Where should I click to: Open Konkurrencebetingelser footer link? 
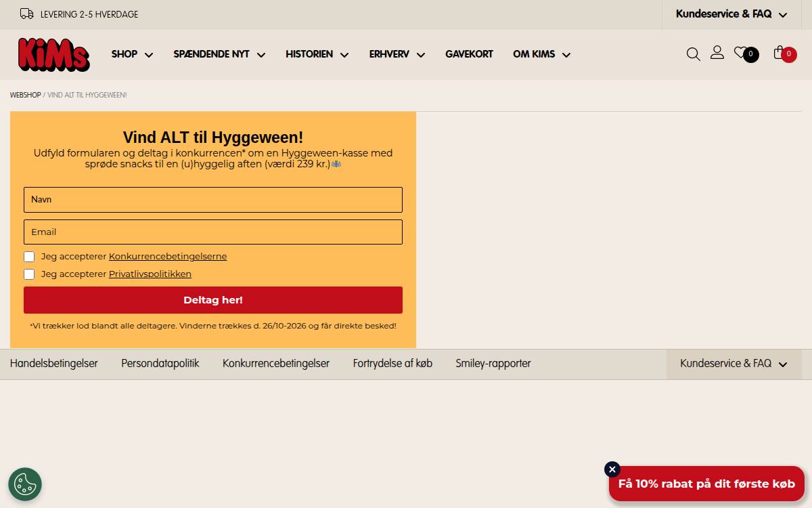pos(276,364)
